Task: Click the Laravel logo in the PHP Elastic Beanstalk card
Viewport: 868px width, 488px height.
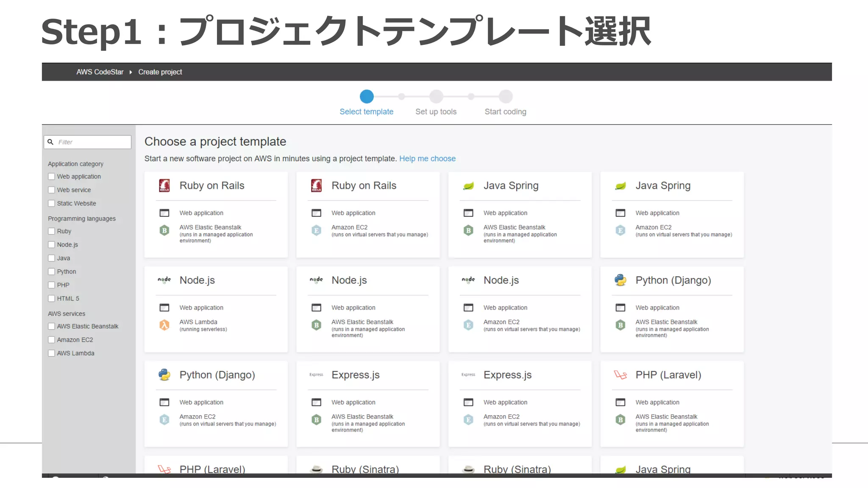Action: [x=620, y=375]
